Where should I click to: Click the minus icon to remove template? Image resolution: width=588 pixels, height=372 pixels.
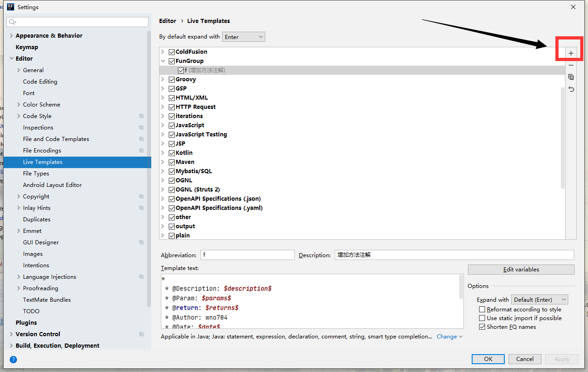[571, 65]
